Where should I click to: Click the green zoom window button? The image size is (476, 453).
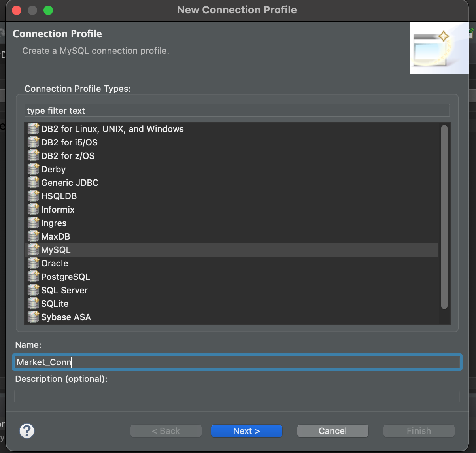click(x=48, y=10)
